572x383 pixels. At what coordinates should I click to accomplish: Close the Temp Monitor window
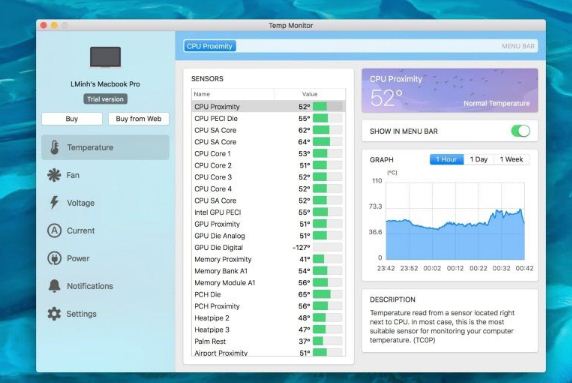44,25
